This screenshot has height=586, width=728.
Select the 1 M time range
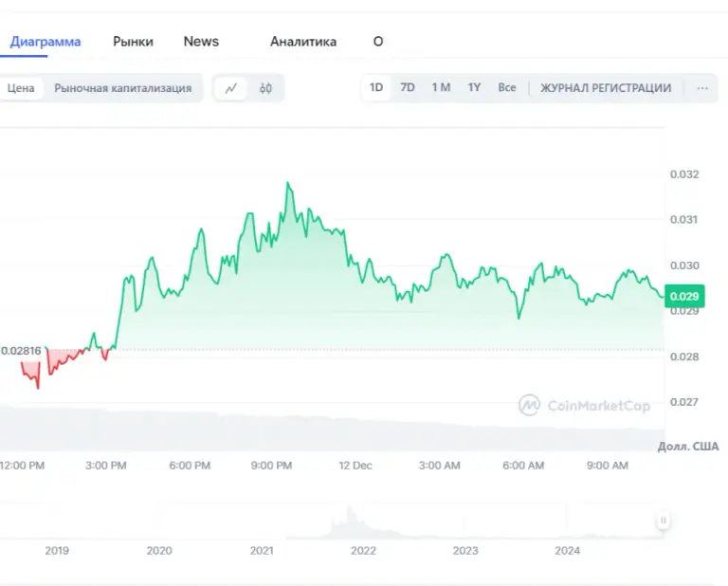tap(441, 88)
